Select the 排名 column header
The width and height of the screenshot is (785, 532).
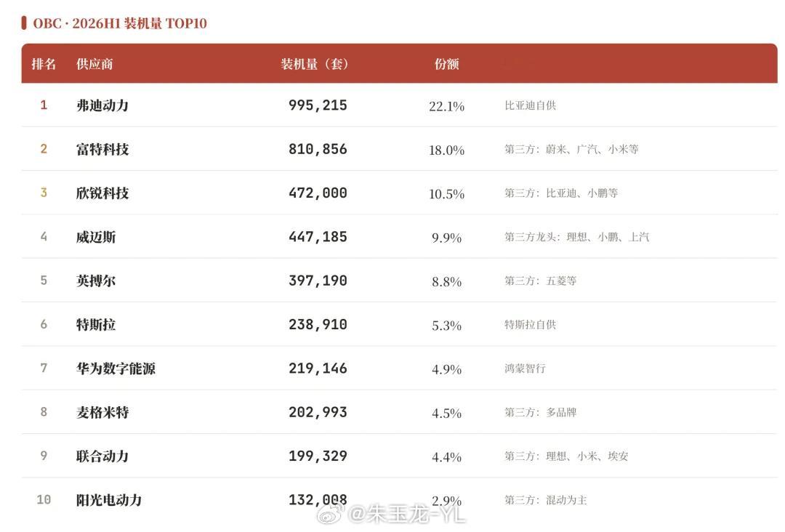(44, 64)
